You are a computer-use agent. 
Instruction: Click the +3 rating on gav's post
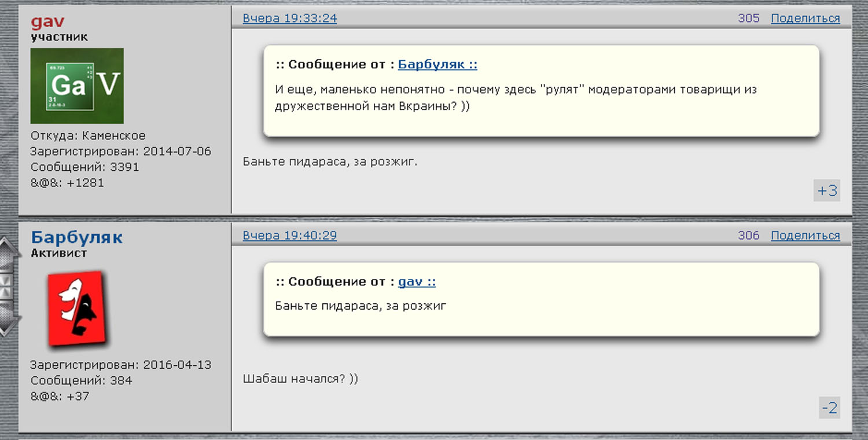click(x=827, y=190)
